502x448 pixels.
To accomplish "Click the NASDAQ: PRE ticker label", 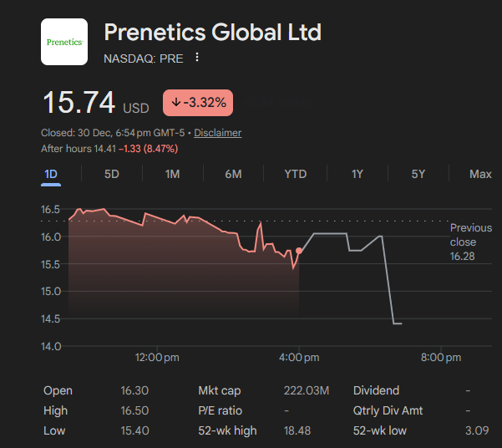I will click(143, 58).
